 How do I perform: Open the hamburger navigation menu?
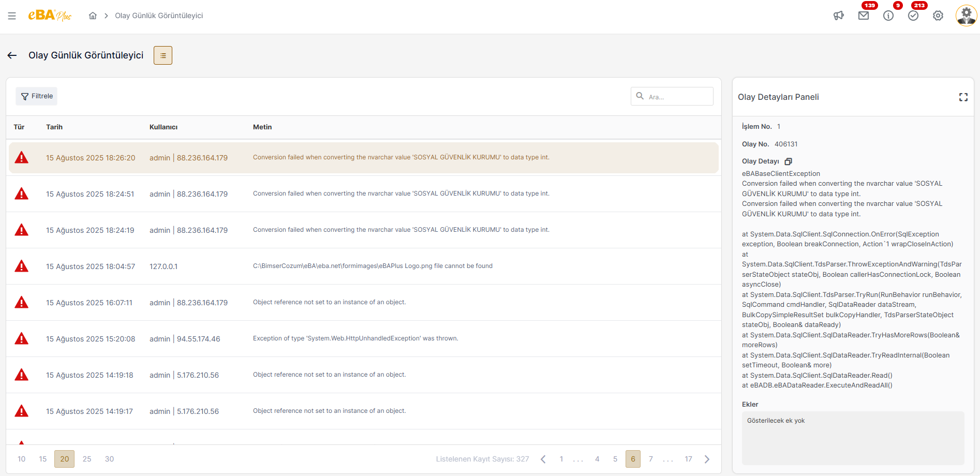click(x=12, y=16)
